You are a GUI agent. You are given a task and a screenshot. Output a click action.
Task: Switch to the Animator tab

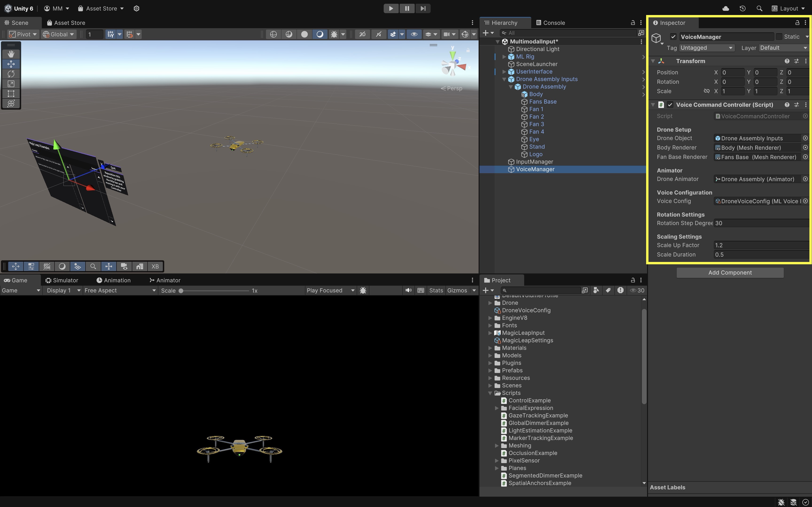[x=165, y=280]
